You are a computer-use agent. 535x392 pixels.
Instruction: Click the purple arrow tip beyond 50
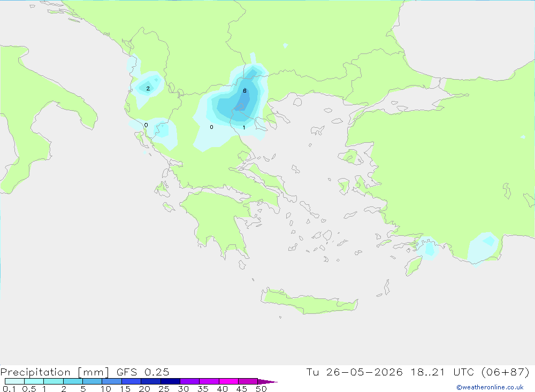pyautogui.click(x=268, y=382)
